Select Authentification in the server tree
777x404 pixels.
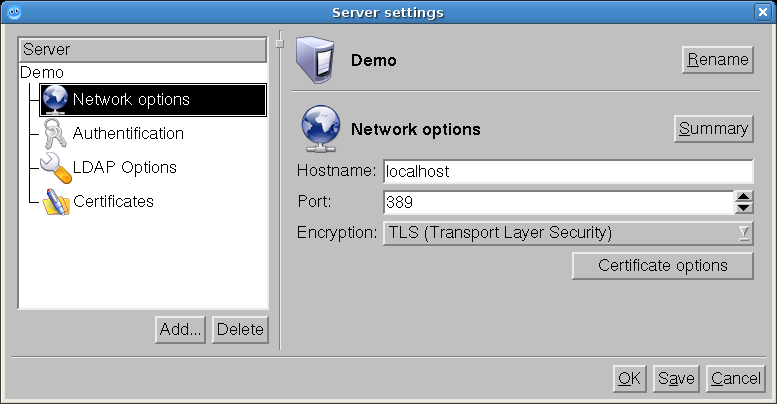[x=128, y=134]
